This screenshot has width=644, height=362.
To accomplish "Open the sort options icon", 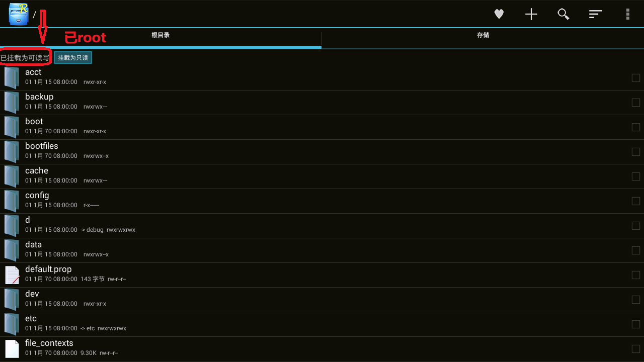I will 596,14.
